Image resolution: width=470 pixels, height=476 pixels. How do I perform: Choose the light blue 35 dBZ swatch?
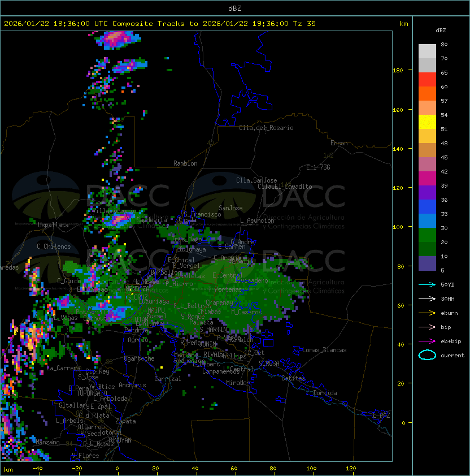point(427,220)
